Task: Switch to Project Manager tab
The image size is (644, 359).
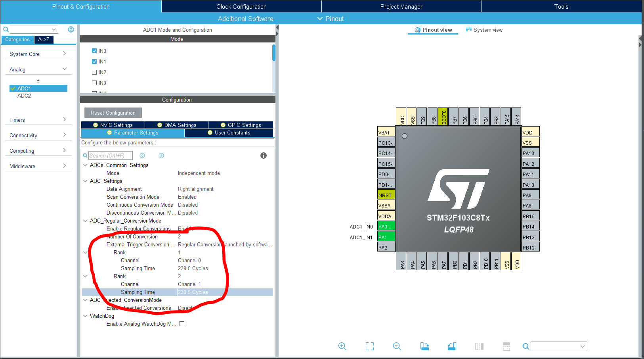Action: click(401, 6)
